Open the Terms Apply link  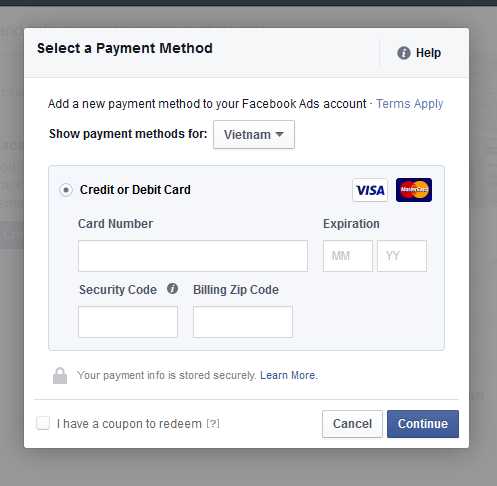point(410,104)
